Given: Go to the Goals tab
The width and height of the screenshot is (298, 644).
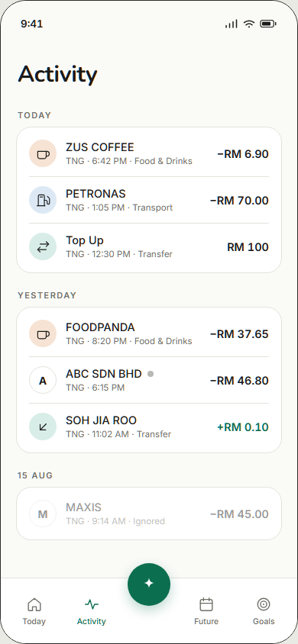Looking at the screenshot, I should pos(264,611).
